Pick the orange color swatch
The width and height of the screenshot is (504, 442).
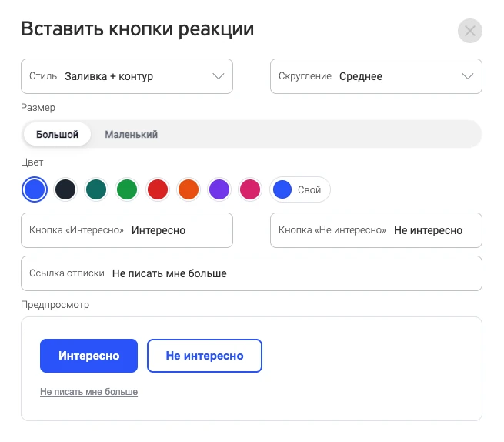click(x=189, y=189)
